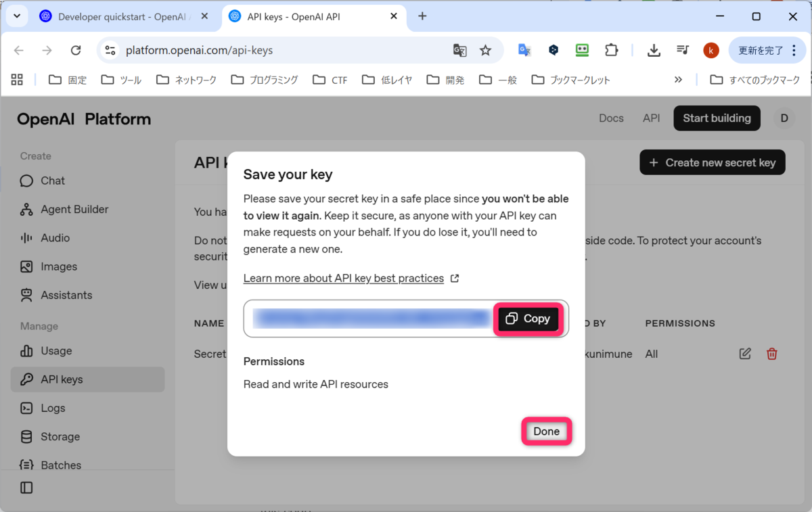Open the ツール bookmark folder
The width and height of the screenshot is (812, 512).
121,80
